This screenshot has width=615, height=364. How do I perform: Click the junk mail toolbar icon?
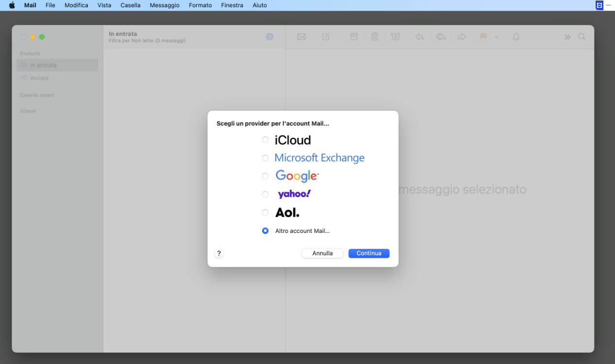pyautogui.click(x=396, y=37)
